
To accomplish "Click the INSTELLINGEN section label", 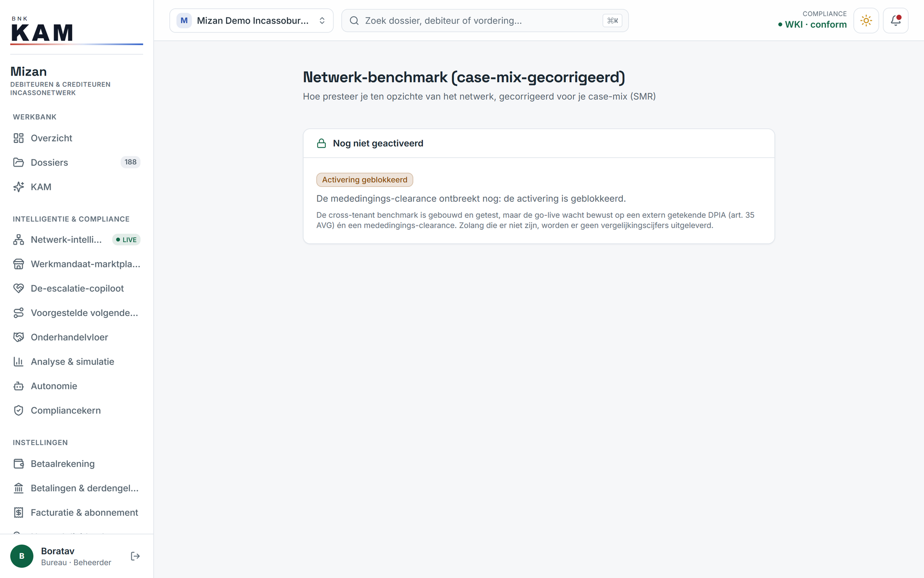I will [x=40, y=443].
